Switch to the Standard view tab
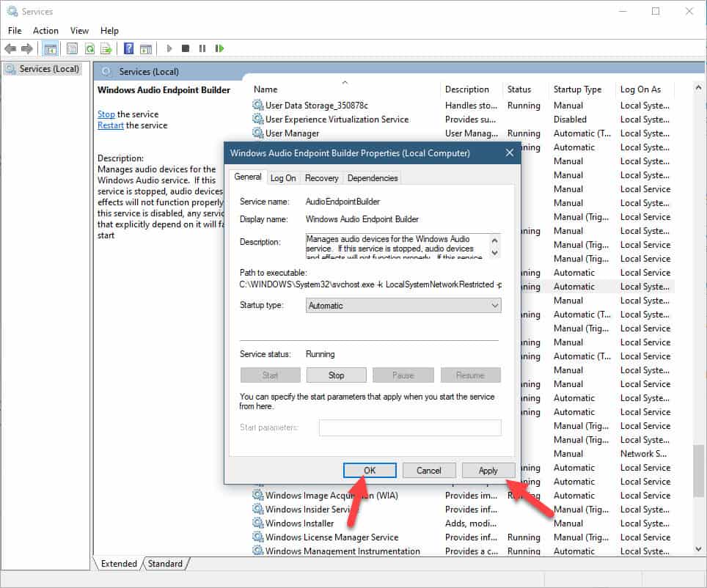The width and height of the screenshot is (707, 588). pos(165,564)
